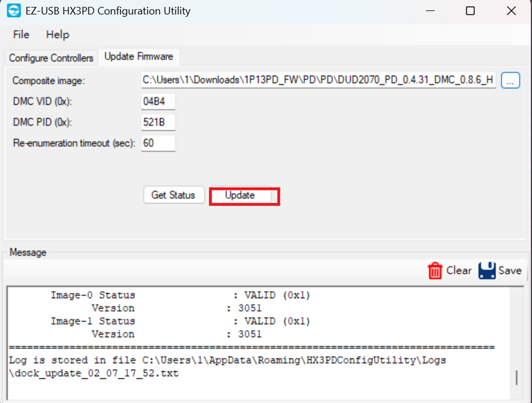Click the message log scrollbar thumb
532x403 pixels.
[x=517, y=378]
